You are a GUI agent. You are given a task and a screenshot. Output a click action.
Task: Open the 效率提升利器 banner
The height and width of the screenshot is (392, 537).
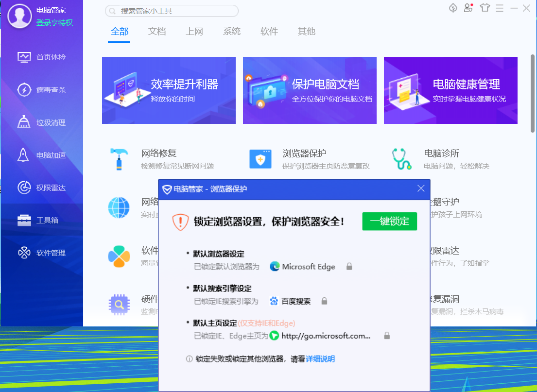[x=169, y=90]
